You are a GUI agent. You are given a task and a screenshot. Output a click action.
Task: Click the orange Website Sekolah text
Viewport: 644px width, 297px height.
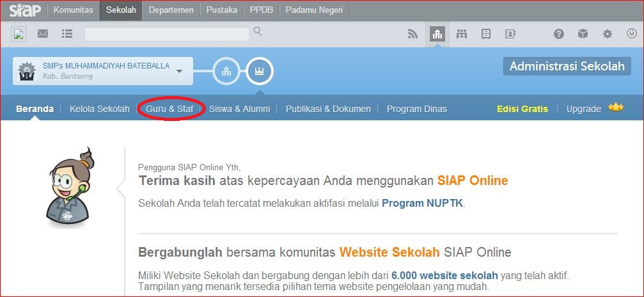pos(389,252)
